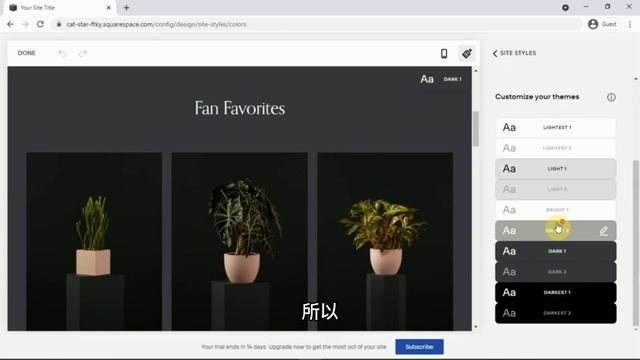
Task: Click the themes panel scrollbar
Action: (635, 243)
